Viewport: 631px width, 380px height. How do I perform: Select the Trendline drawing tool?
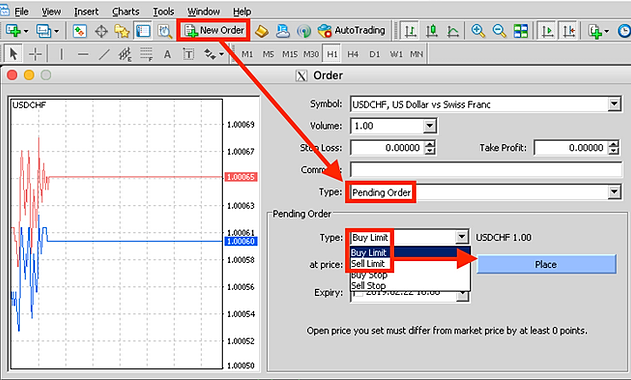(x=104, y=54)
